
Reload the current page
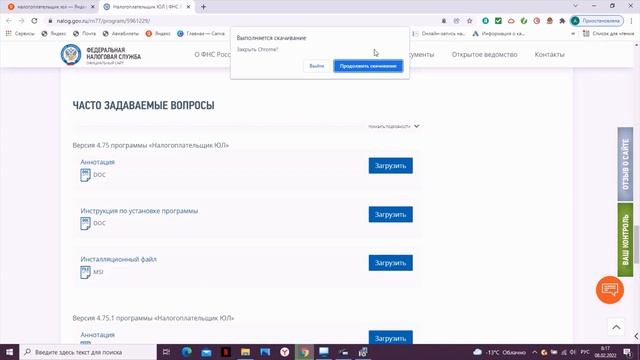tap(34, 21)
